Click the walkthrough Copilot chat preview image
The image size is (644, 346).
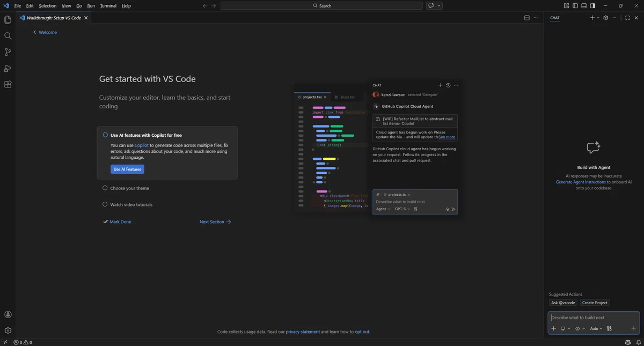pyautogui.click(x=378, y=148)
